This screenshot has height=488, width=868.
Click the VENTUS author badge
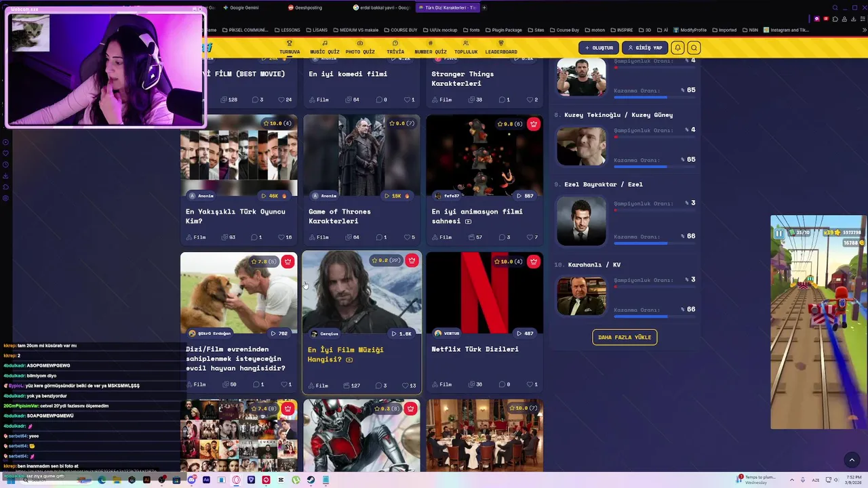coord(447,333)
